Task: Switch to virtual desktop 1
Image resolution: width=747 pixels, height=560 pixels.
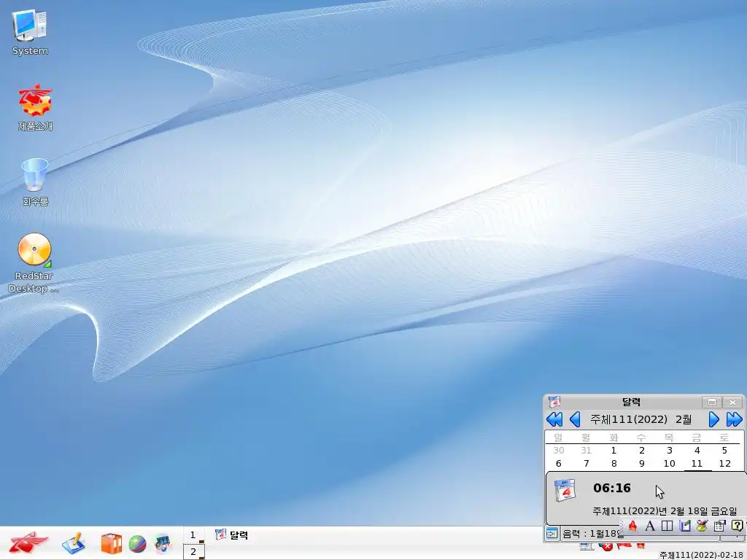Action: (x=193, y=535)
